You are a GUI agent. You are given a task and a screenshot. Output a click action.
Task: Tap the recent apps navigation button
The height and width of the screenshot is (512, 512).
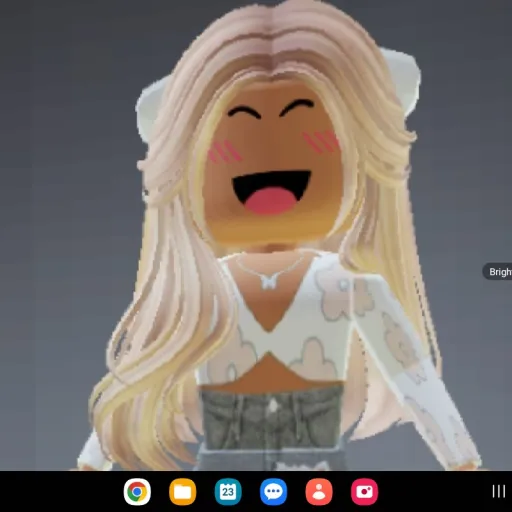pyautogui.click(x=499, y=491)
